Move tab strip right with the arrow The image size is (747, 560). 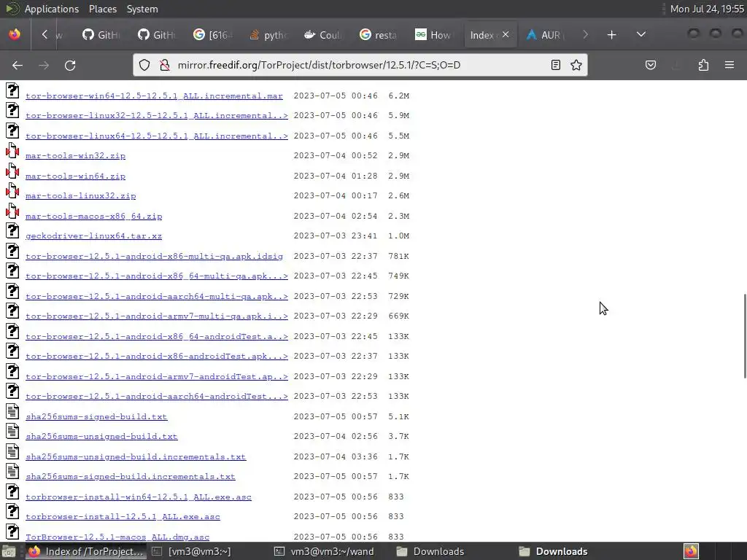pos(586,34)
